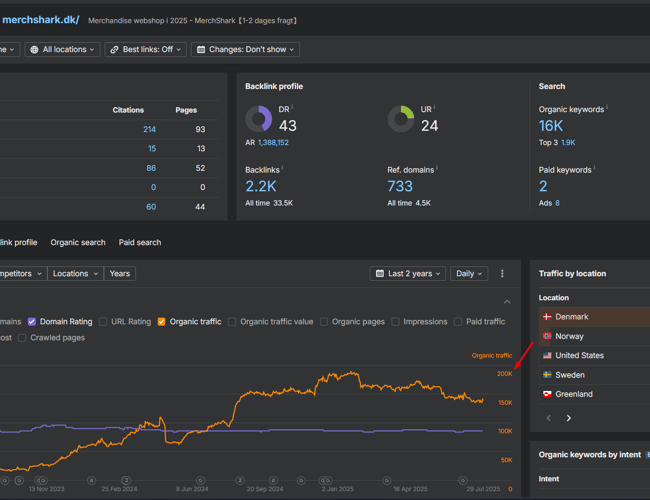The image size is (650, 500).
Task: Collapse the chart metrics with the chevron
Action: pos(506,301)
